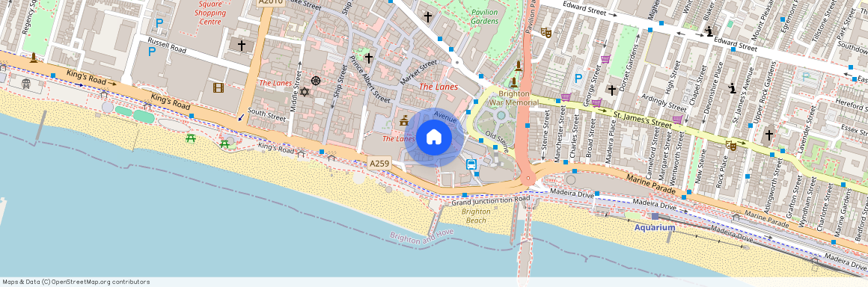Select the Market Street label
Viewport: 868px width, 287px height.
pos(418,72)
